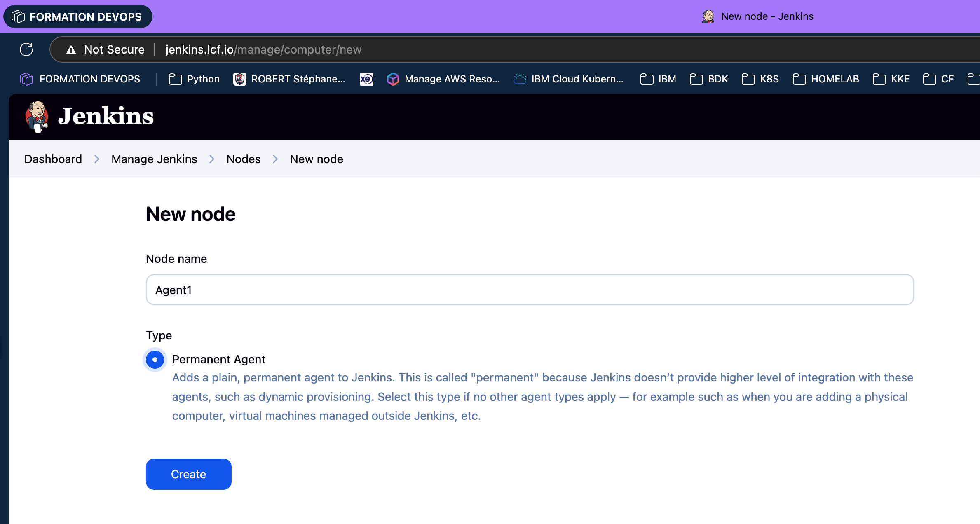Open the Python bookmarks folder

194,79
